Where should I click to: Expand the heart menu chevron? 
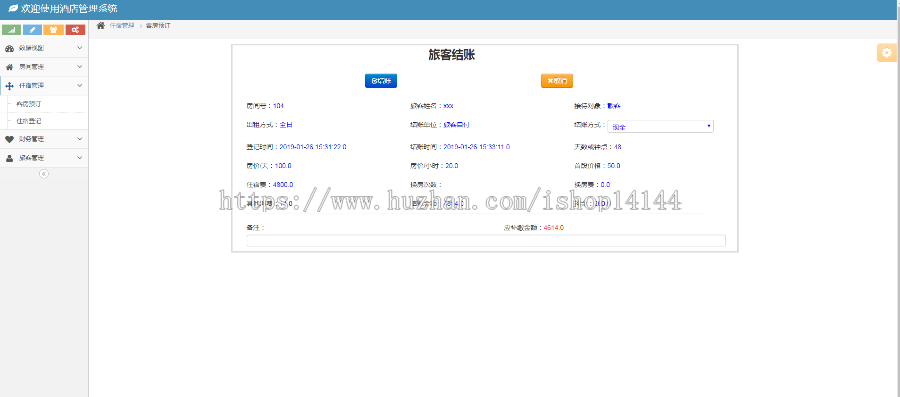[x=80, y=139]
